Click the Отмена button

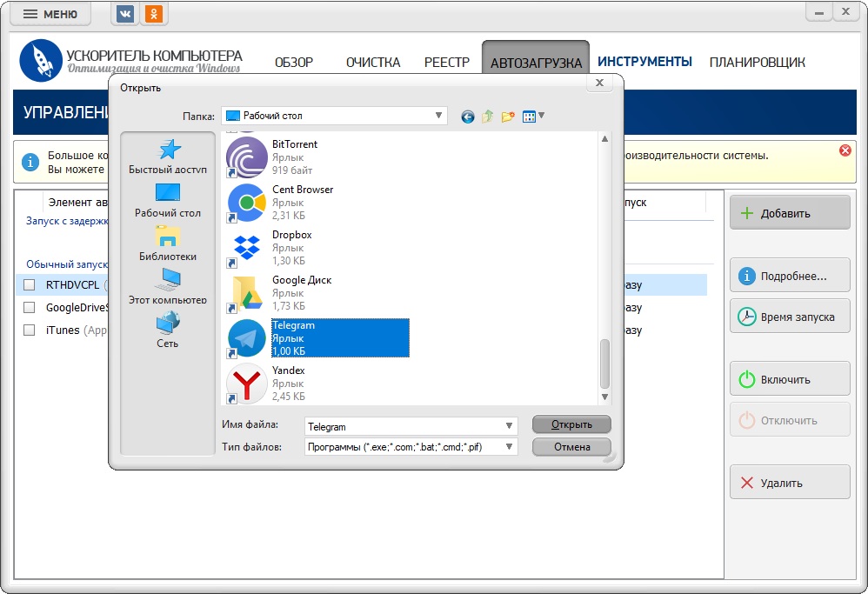tap(571, 447)
